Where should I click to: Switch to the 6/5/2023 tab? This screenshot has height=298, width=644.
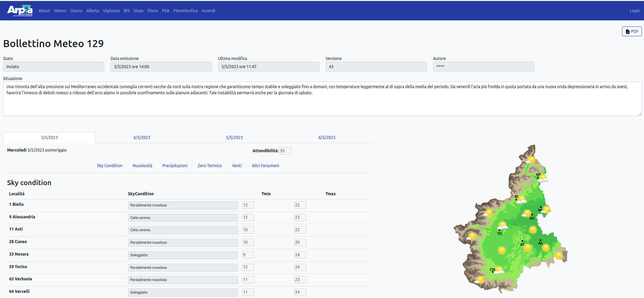tap(327, 138)
